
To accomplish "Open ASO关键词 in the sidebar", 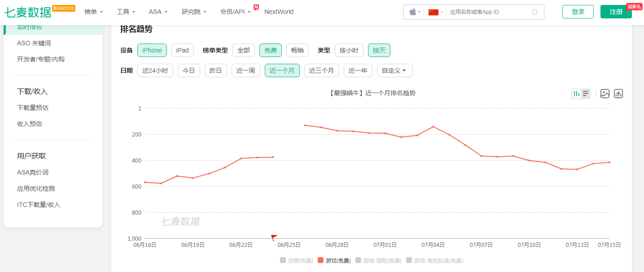I will pos(34,43).
